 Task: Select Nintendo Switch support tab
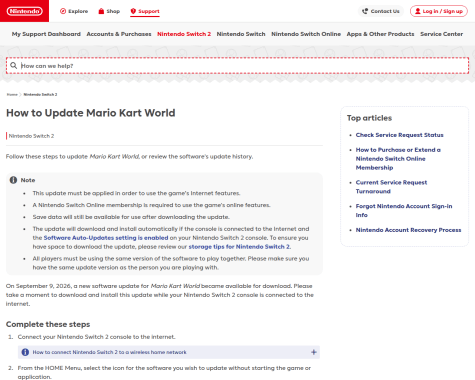[x=241, y=34]
